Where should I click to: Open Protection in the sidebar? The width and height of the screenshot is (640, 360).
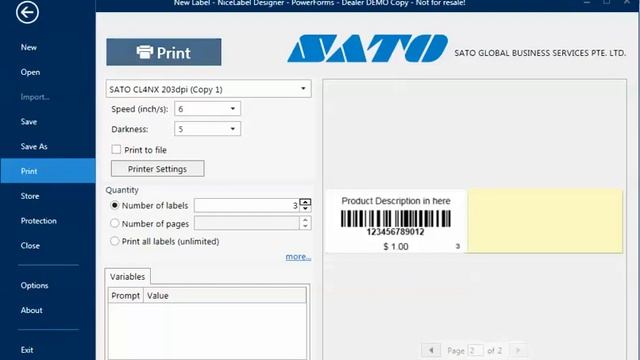click(38, 221)
